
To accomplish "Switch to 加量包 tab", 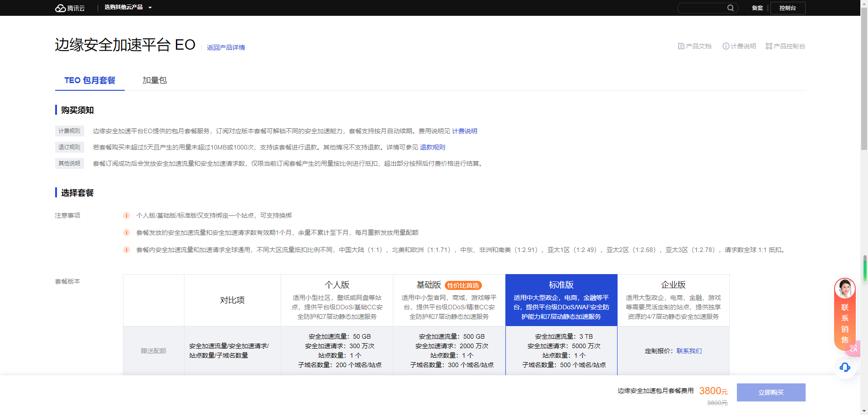I will click(155, 80).
